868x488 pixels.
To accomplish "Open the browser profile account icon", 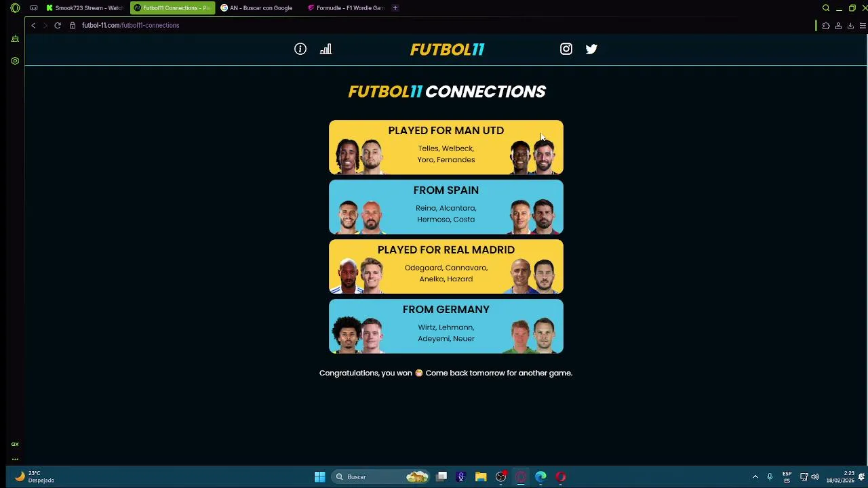I will tap(838, 26).
